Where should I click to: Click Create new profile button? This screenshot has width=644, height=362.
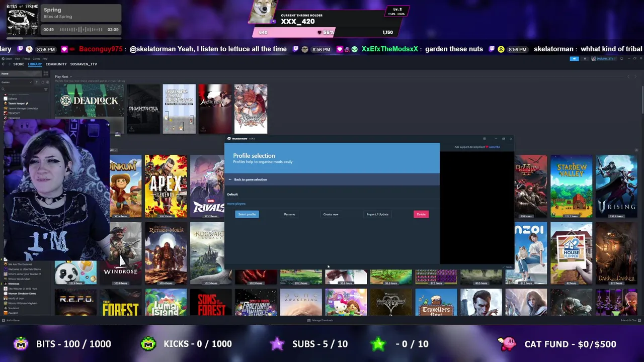(x=331, y=214)
